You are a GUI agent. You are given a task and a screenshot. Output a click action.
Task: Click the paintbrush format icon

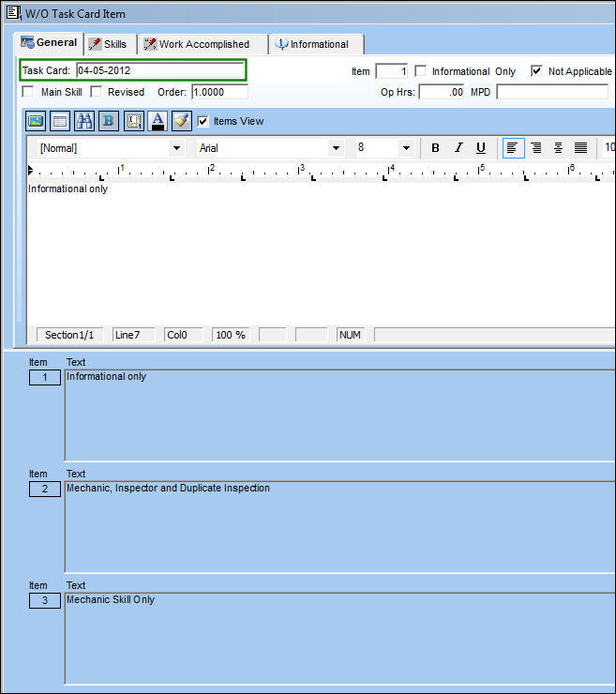(x=182, y=121)
